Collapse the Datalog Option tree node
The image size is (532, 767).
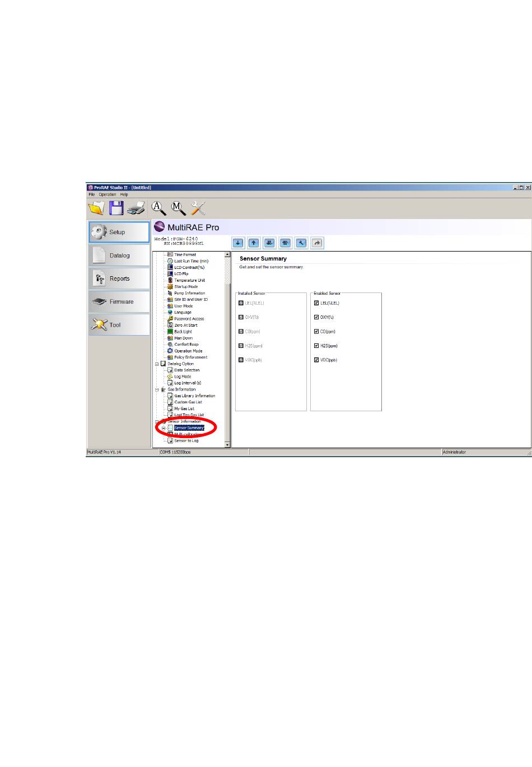157,364
